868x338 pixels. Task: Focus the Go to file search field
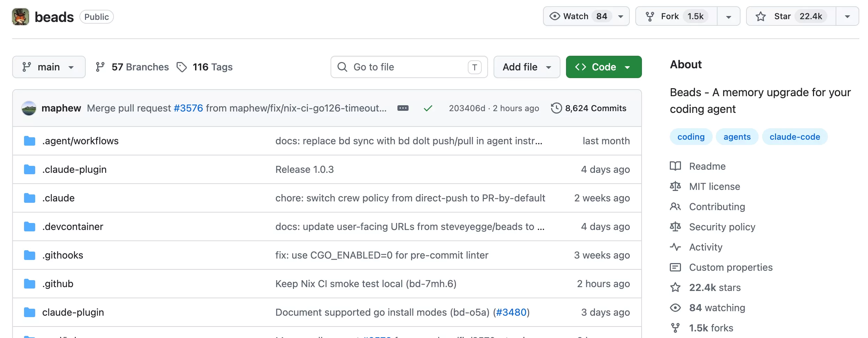coord(409,67)
